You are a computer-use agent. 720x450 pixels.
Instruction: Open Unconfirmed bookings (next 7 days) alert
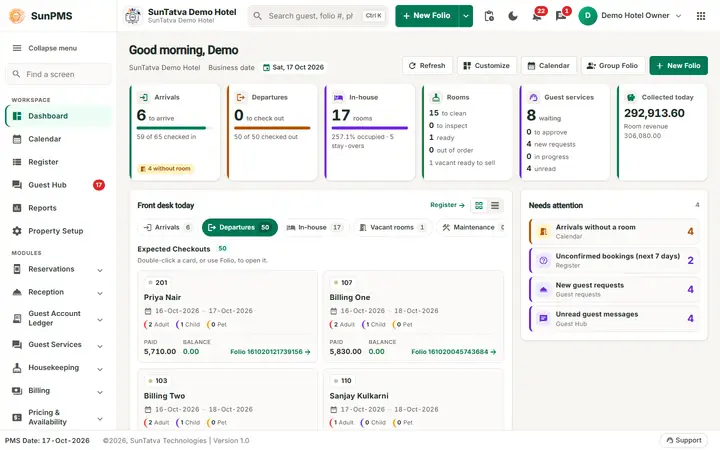[614, 260]
